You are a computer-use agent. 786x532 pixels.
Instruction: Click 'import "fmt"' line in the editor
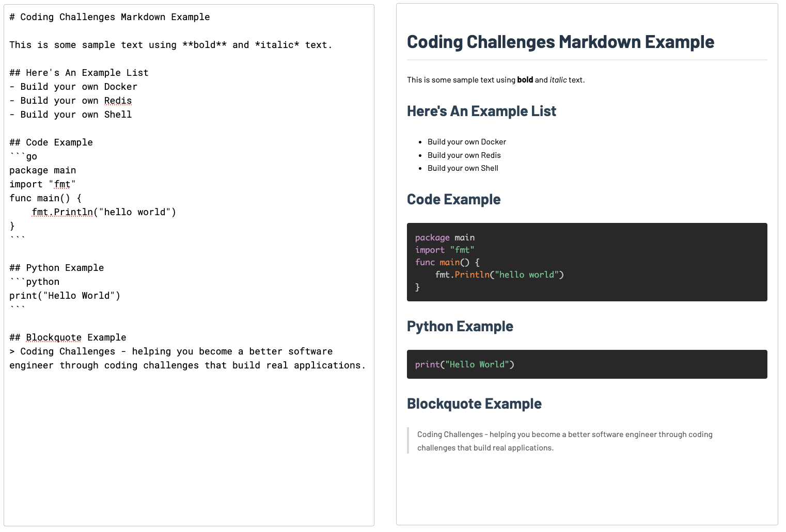(x=43, y=184)
